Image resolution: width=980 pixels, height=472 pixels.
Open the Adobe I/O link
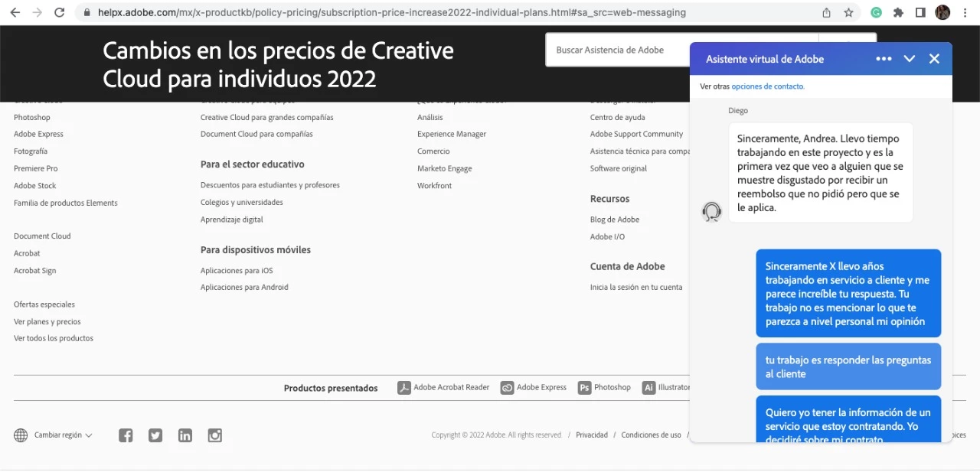(607, 237)
